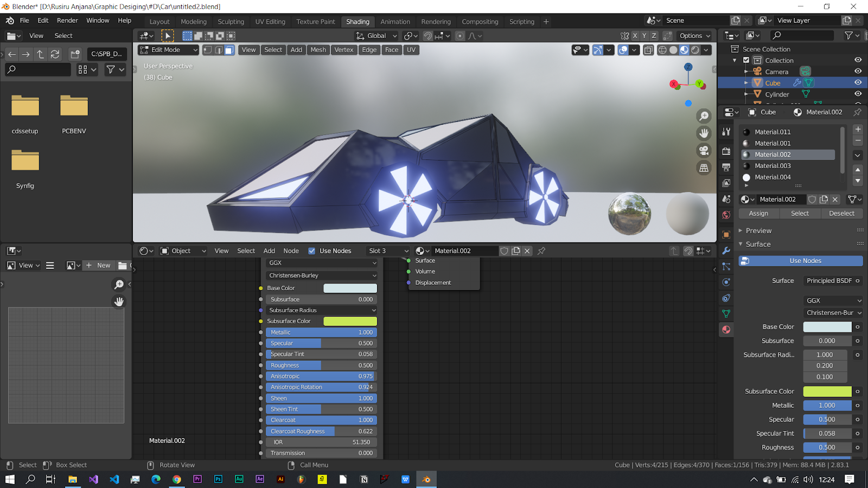
Task: Uncheck Use Nodes in the shader editor header
Action: (x=312, y=251)
